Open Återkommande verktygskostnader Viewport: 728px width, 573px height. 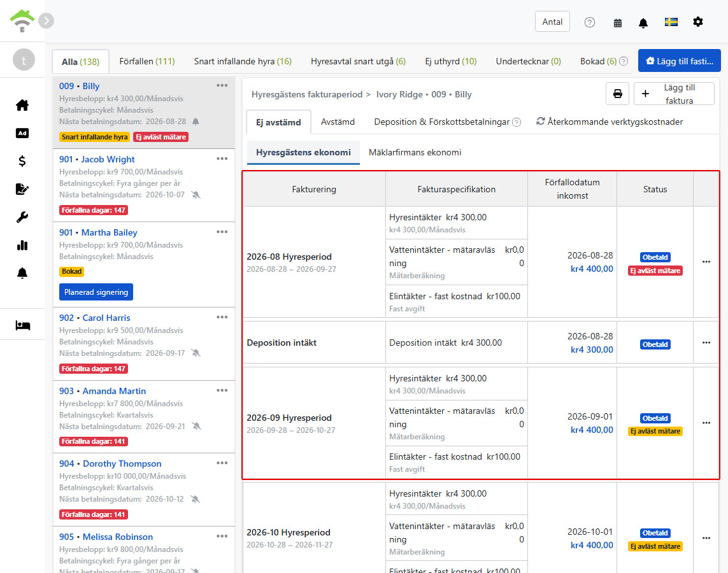click(609, 122)
